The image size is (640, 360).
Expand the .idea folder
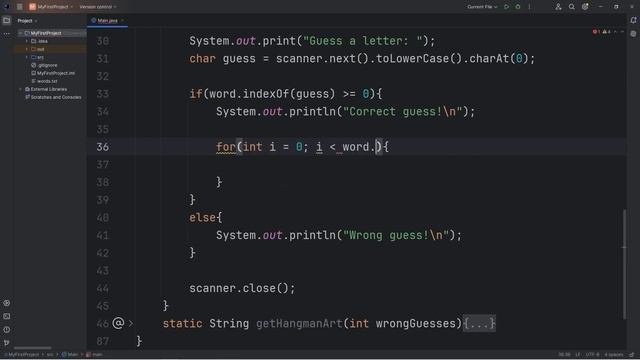click(27, 41)
